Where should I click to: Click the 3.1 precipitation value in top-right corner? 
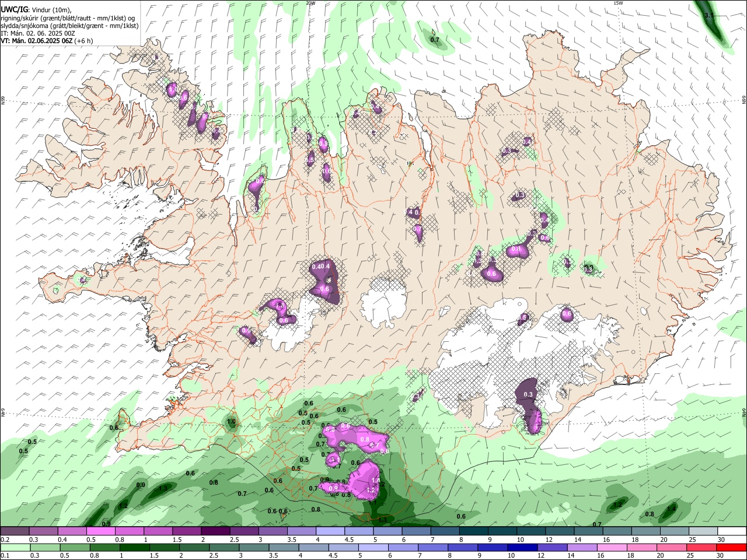tap(709, 15)
